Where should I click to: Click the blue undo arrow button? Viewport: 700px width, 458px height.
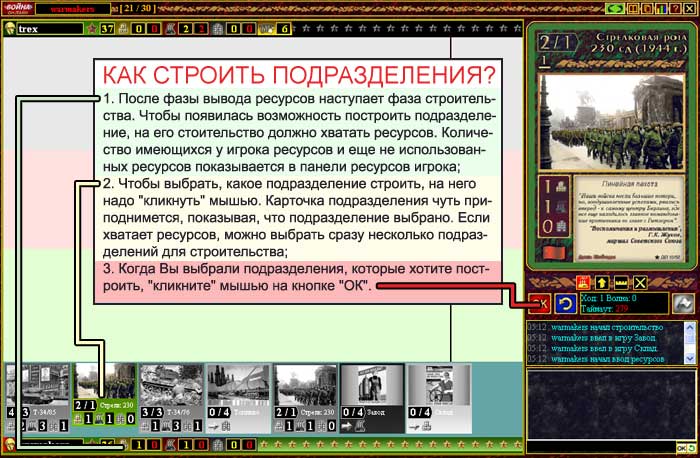click(565, 303)
